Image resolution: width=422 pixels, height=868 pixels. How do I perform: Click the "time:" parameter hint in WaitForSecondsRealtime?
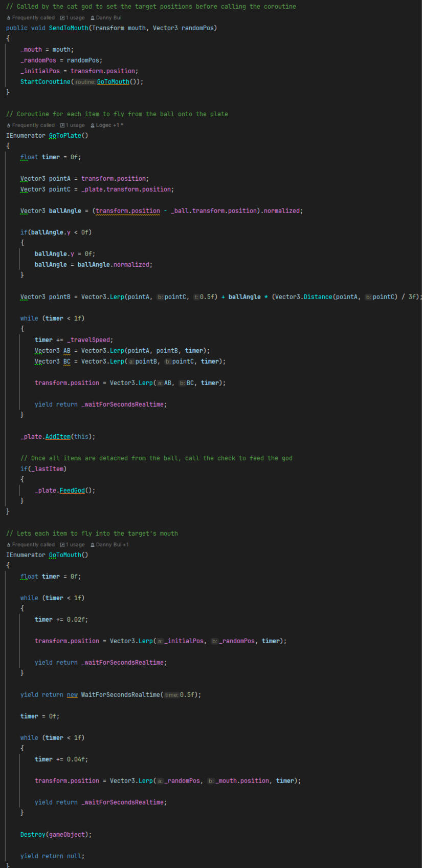click(171, 695)
